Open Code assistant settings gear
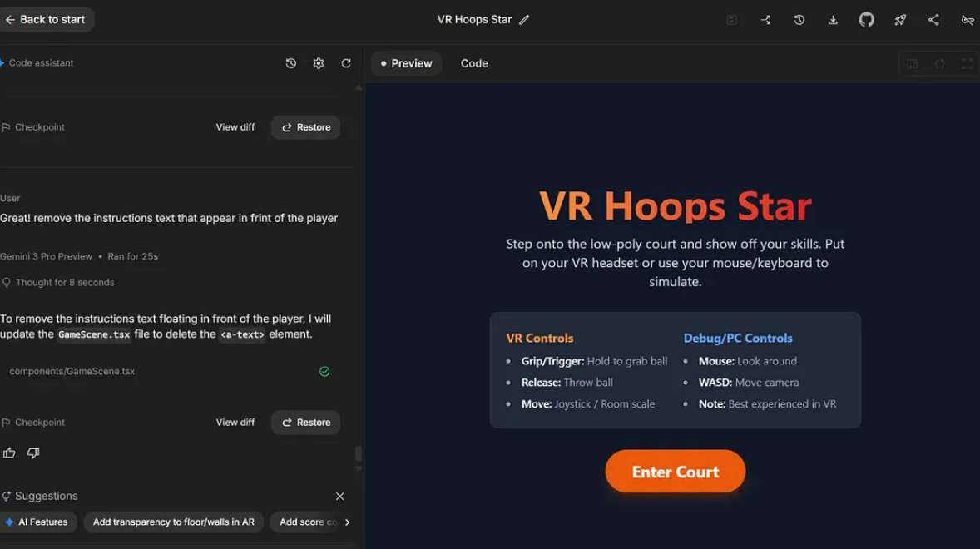This screenshot has width=980, height=549. pyautogui.click(x=319, y=63)
